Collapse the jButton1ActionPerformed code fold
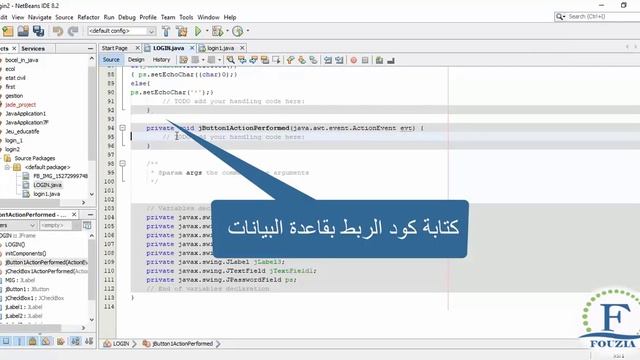Screen dimensions: 640x360 point(122,128)
